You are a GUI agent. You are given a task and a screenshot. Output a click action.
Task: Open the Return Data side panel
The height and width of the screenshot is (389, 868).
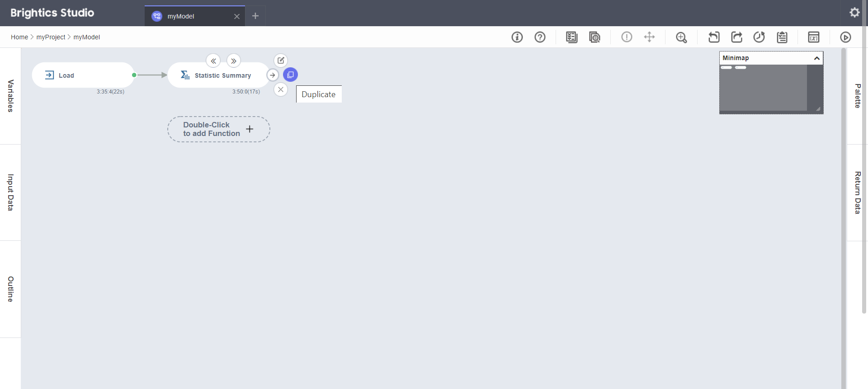pyautogui.click(x=857, y=192)
